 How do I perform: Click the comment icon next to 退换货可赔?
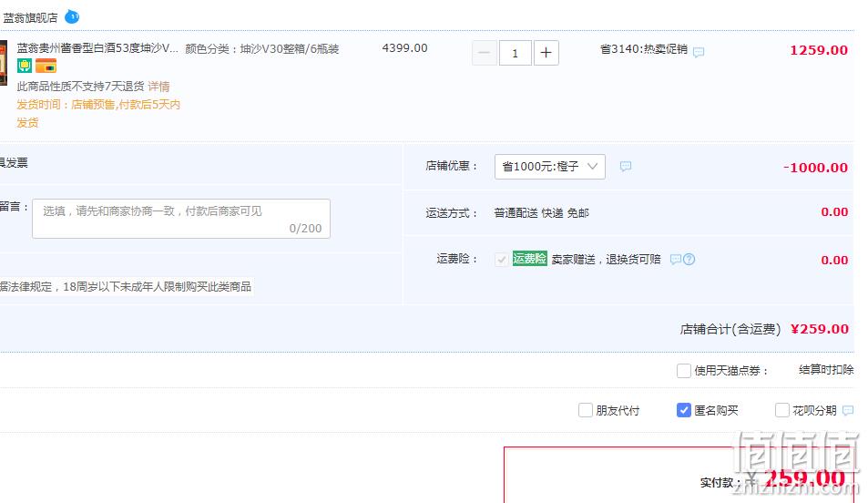[x=675, y=260]
